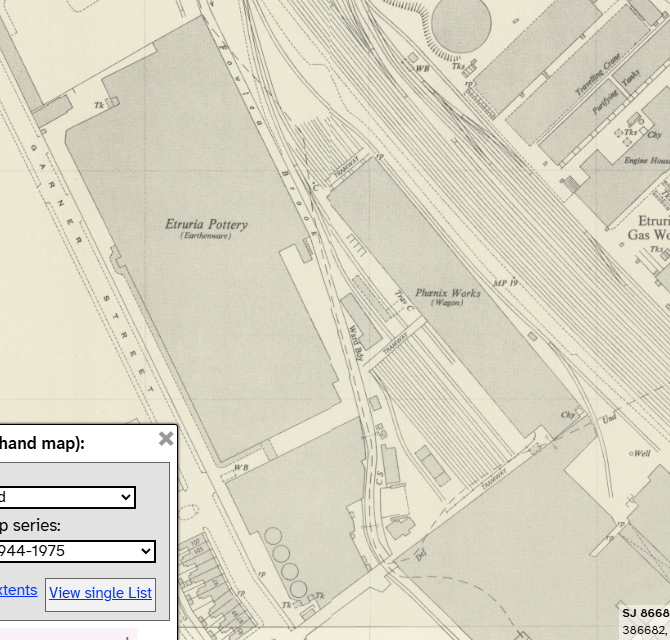This screenshot has height=640, width=670.
Task: Click the 'Well' label on the map
Action: tap(642, 453)
